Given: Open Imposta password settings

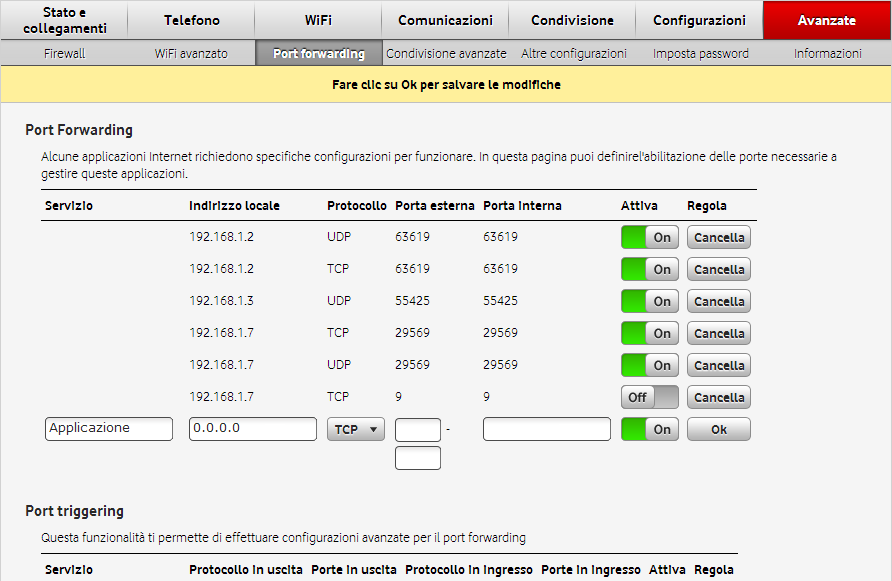Looking at the screenshot, I should pos(698,53).
